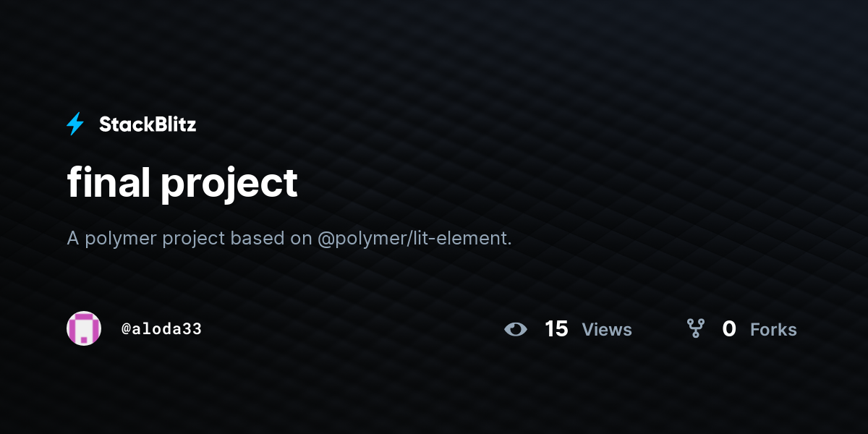Image resolution: width=868 pixels, height=434 pixels.
Task: Select the word "final" in the title
Action: click(x=109, y=182)
